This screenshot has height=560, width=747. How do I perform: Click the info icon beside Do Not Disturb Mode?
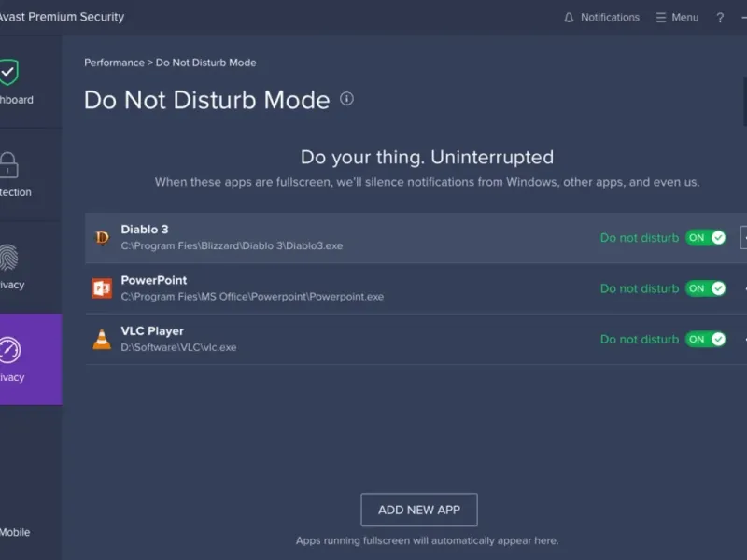click(x=346, y=99)
